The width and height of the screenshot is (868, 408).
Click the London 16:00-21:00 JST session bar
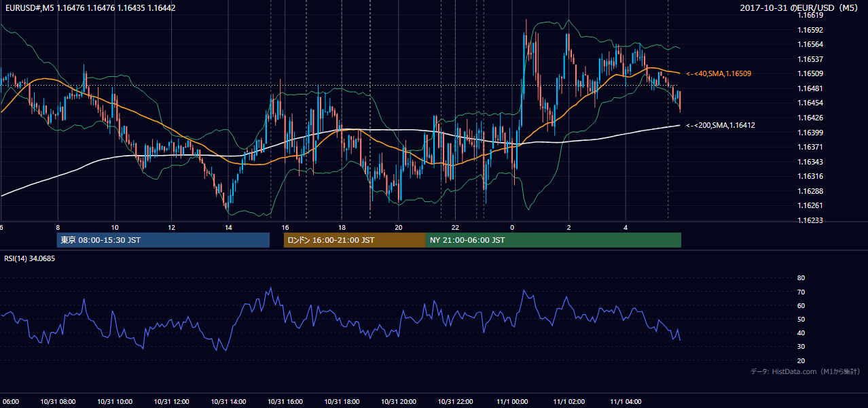click(355, 240)
